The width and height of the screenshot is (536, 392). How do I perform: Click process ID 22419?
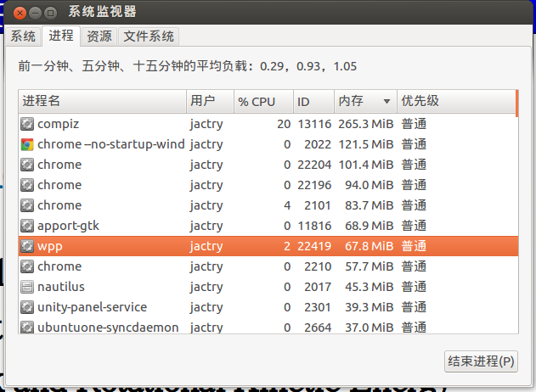pos(314,246)
